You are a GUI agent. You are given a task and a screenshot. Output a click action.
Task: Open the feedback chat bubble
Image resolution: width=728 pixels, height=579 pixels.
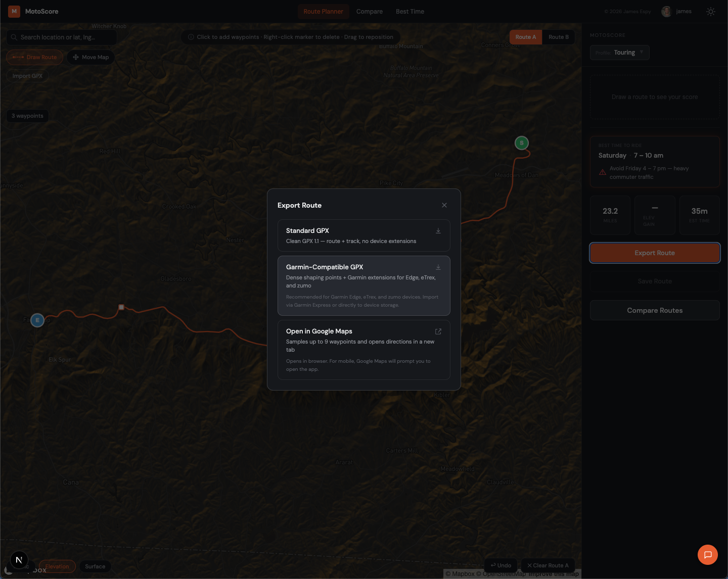point(707,554)
